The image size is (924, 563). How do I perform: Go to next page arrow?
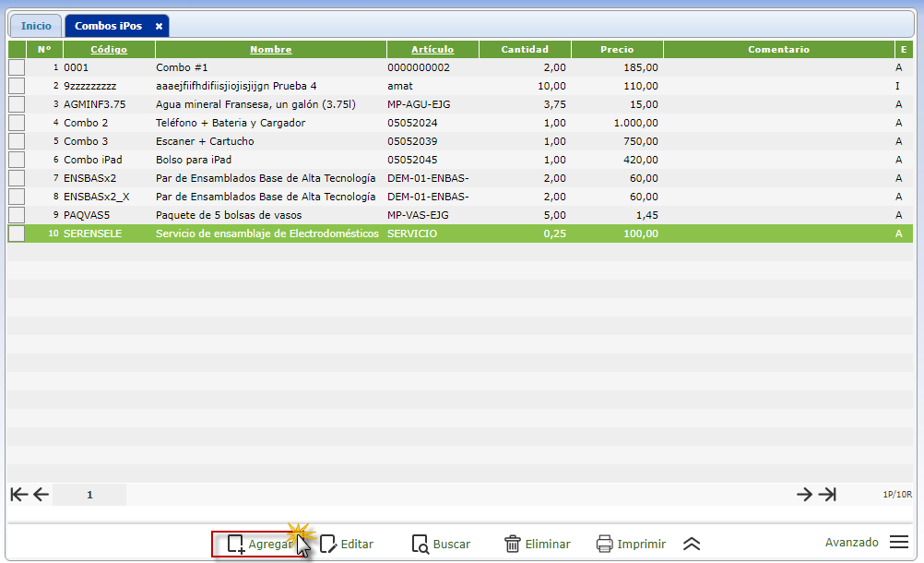tap(804, 495)
